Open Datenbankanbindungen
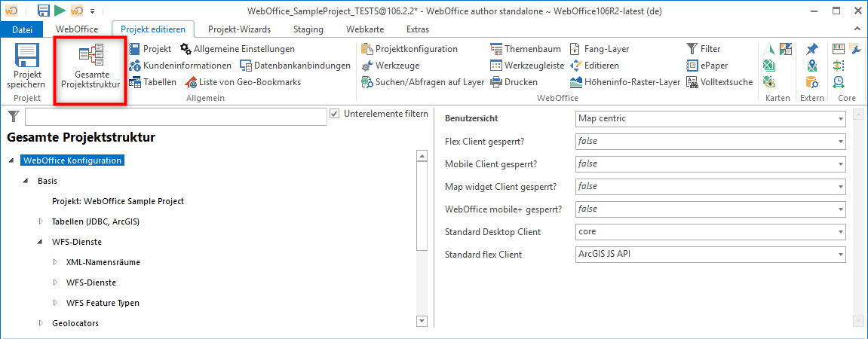The width and height of the screenshot is (868, 339). [295, 66]
